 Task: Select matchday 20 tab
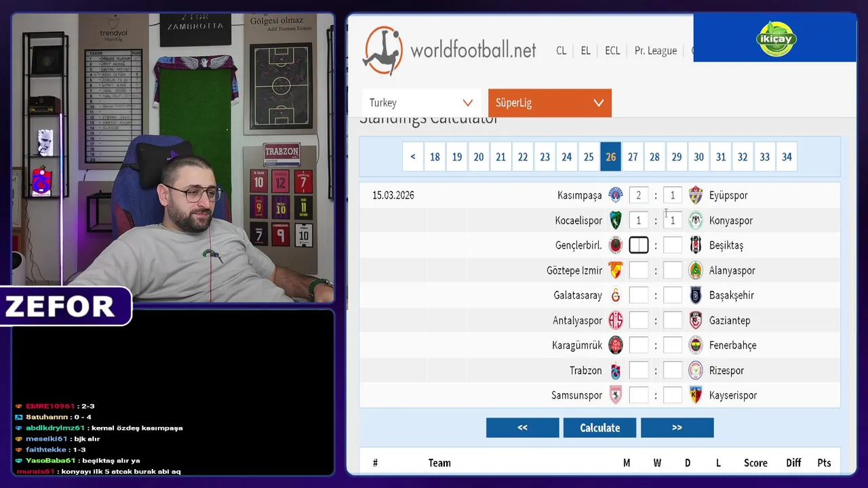(x=479, y=157)
